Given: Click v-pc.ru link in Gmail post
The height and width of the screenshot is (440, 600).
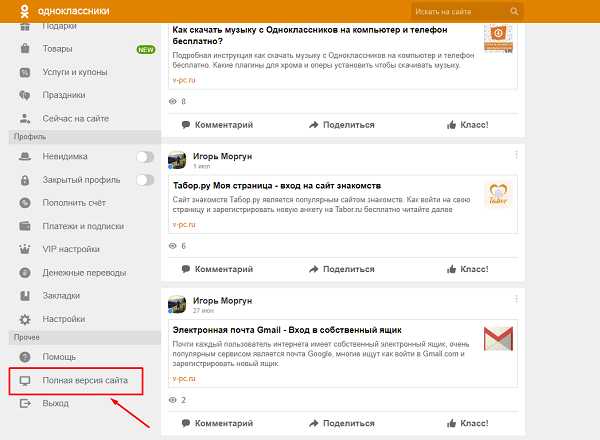Looking at the screenshot, I should [184, 378].
